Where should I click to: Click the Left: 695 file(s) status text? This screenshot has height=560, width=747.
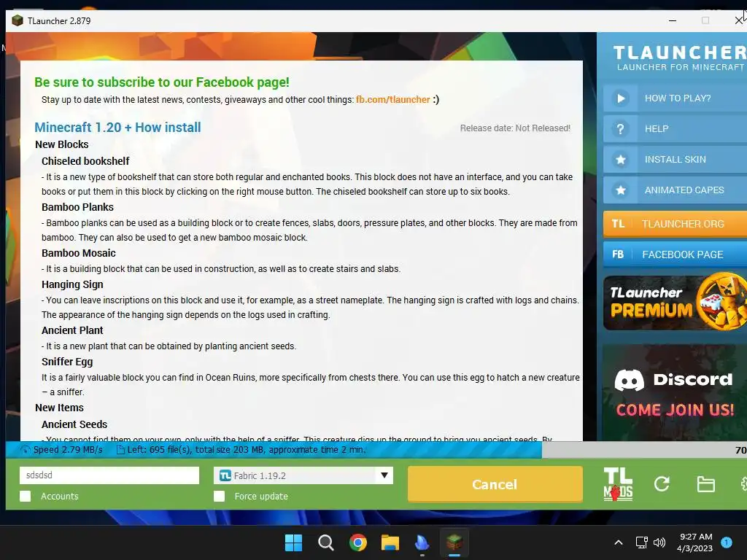pyautogui.click(x=247, y=449)
